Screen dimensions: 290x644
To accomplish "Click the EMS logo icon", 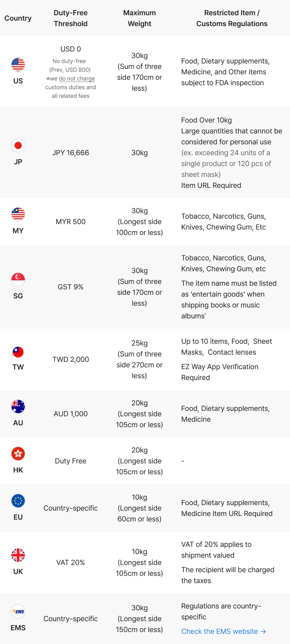I will click(x=18, y=611).
